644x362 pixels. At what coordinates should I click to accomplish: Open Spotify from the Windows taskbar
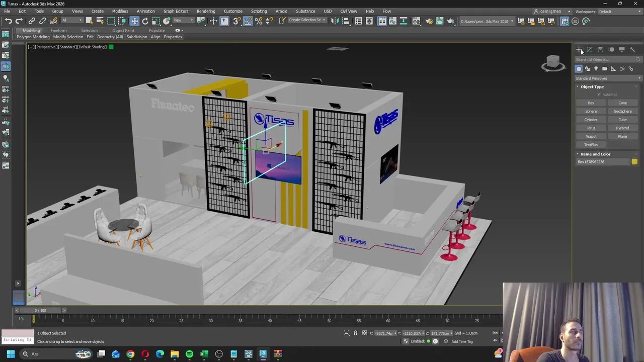click(189, 354)
